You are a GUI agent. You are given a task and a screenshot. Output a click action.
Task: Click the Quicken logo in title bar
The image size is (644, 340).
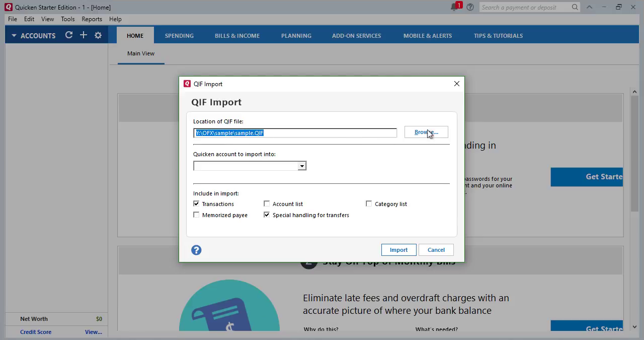pyautogui.click(x=9, y=7)
